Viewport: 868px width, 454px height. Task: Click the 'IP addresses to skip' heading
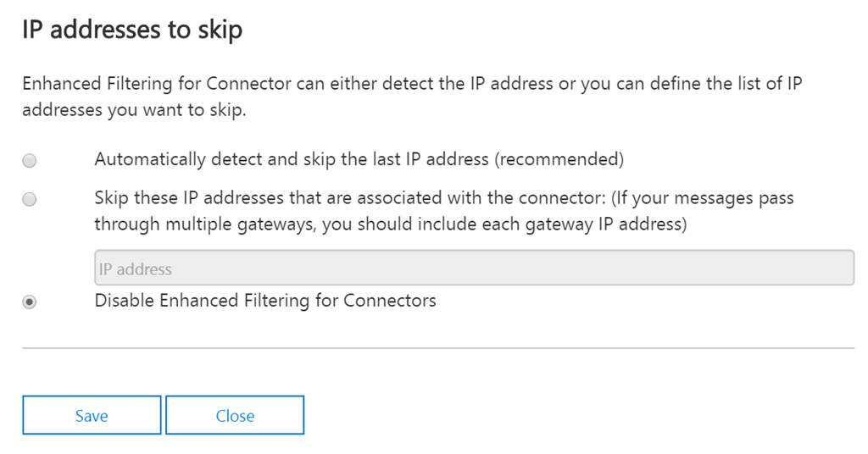[x=132, y=30]
